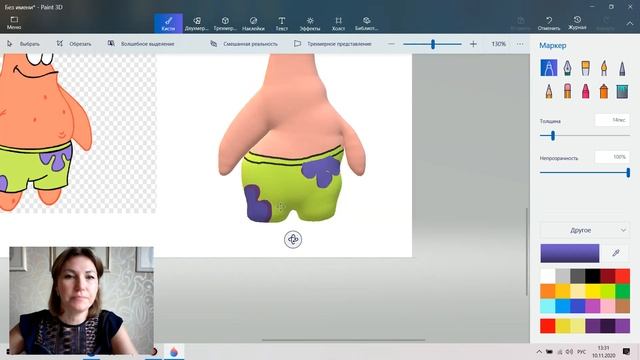Pick the Watercolor brush
The width and height of the screenshot is (640, 360).
(604, 68)
